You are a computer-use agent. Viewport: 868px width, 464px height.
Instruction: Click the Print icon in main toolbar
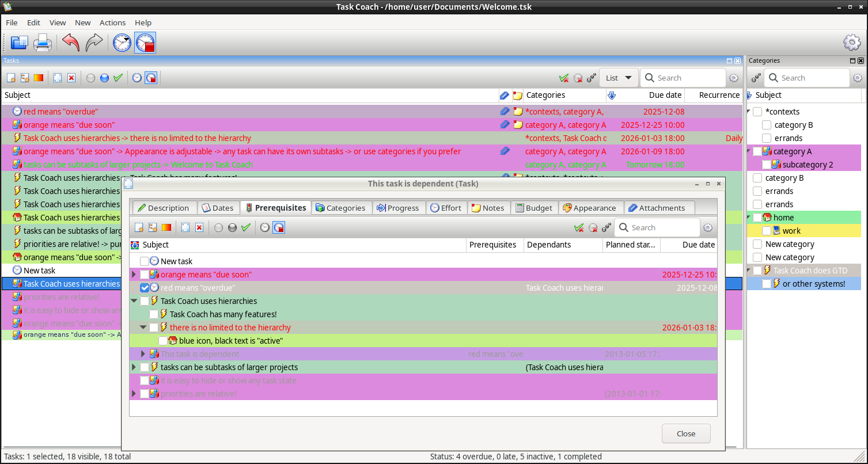[x=43, y=43]
